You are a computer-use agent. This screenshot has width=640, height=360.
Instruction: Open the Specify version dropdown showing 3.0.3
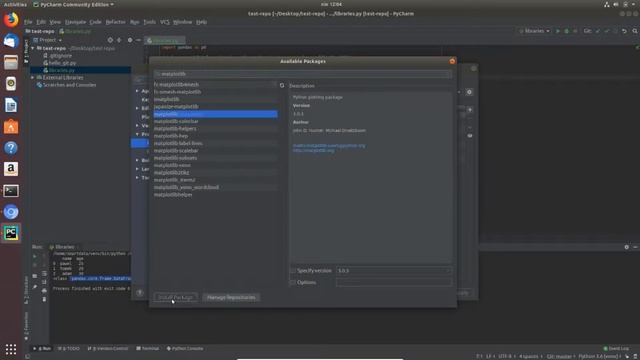tap(394, 271)
